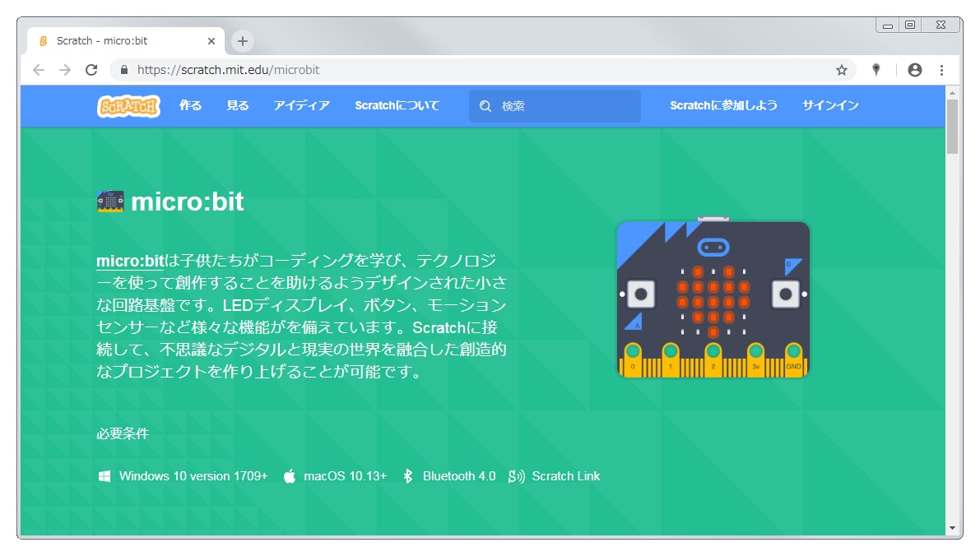Open the Chrome three-dot menu
The height and width of the screenshot is (556, 980).
[x=942, y=70]
